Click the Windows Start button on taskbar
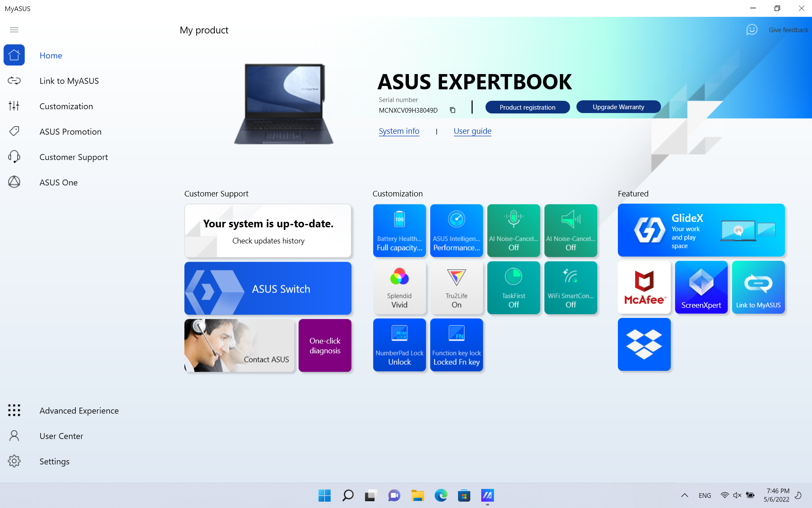The height and width of the screenshot is (508, 812). tap(324, 495)
